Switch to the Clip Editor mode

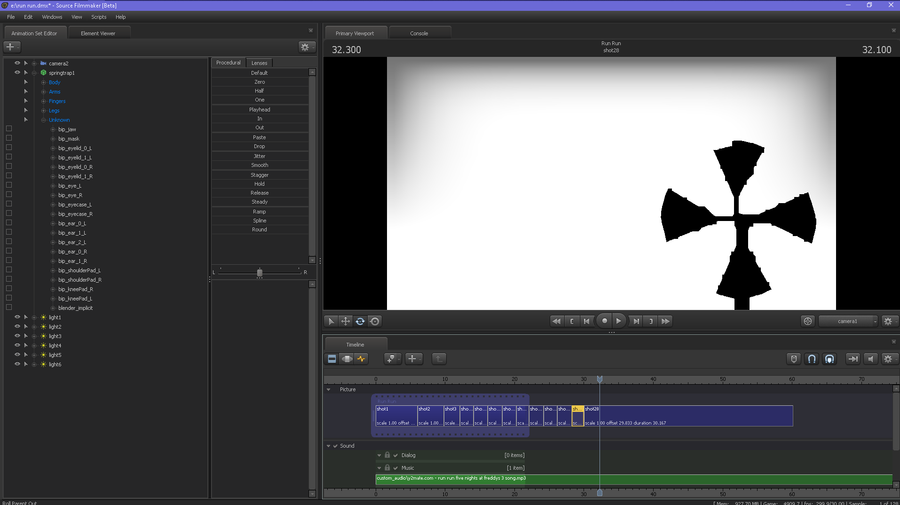(x=332, y=359)
